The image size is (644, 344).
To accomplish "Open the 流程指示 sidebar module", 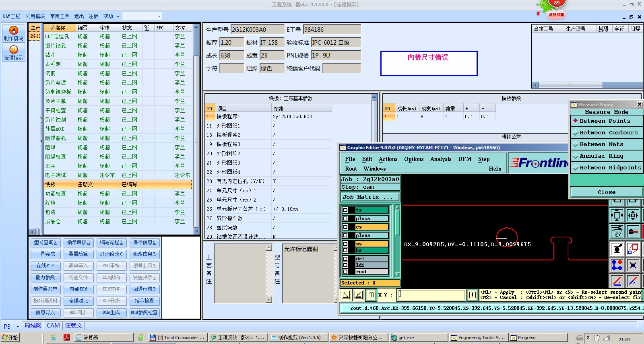I will pyautogui.click(x=14, y=53).
